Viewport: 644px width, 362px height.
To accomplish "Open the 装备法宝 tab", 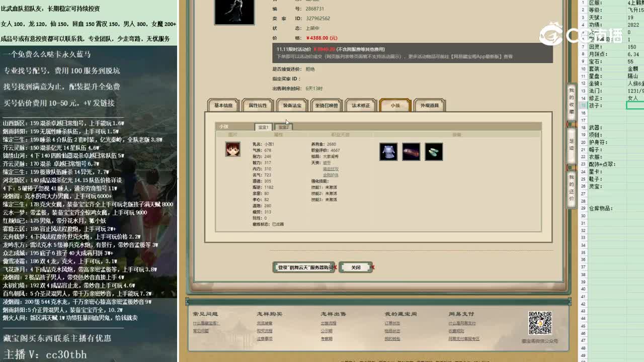I will tap(292, 106).
